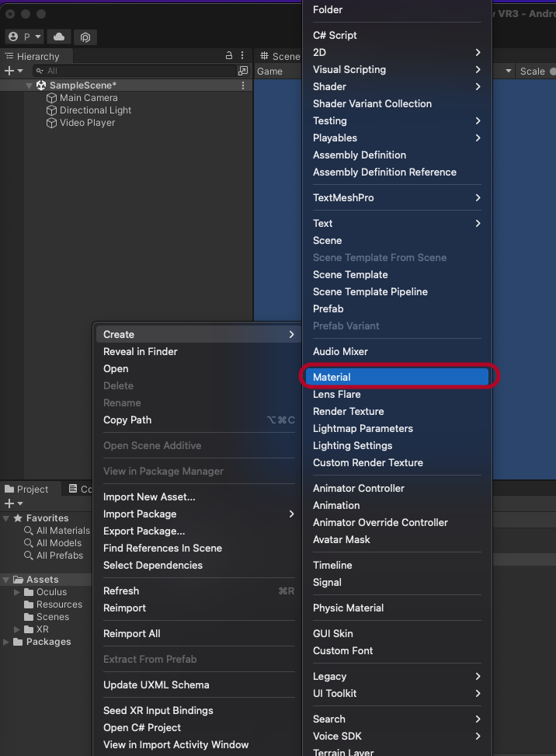
Task: Open the Playables submenu
Action: tap(397, 138)
